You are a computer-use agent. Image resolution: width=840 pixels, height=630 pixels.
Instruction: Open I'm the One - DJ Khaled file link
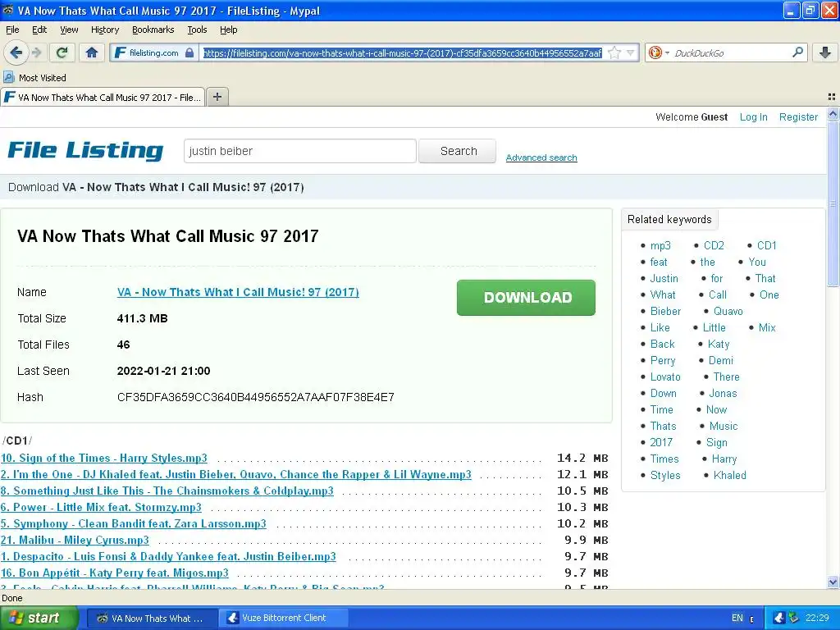pos(235,475)
